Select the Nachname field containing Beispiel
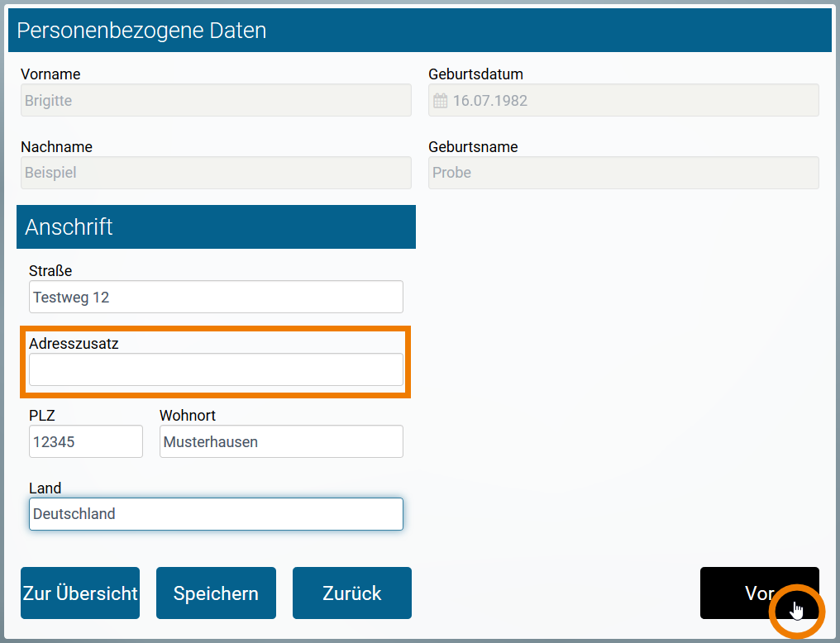This screenshot has width=840, height=643. [215, 173]
